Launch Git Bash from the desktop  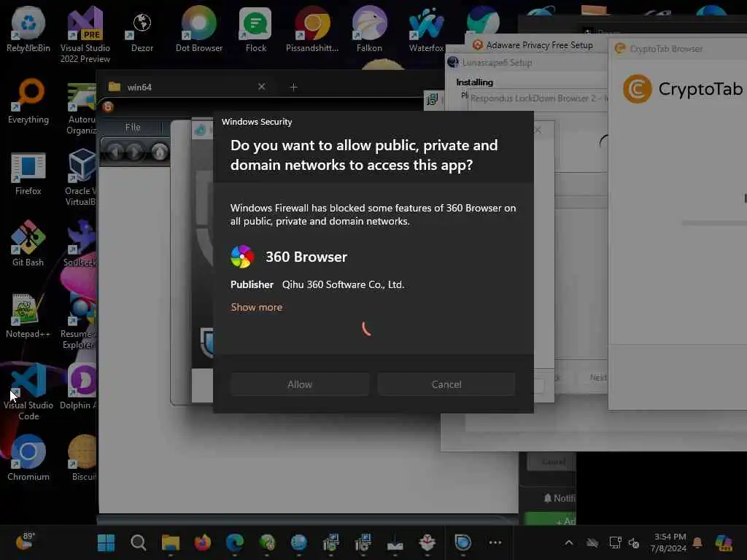point(28,244)
